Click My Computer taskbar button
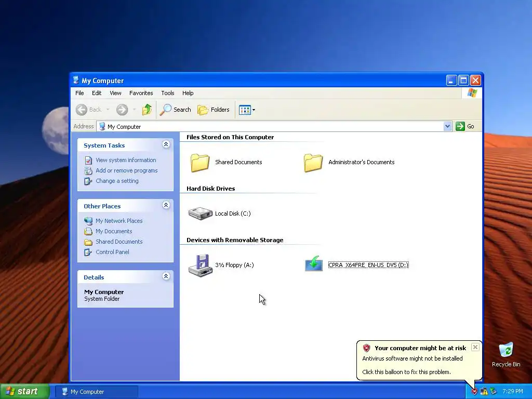 click(x=96, y=392)
